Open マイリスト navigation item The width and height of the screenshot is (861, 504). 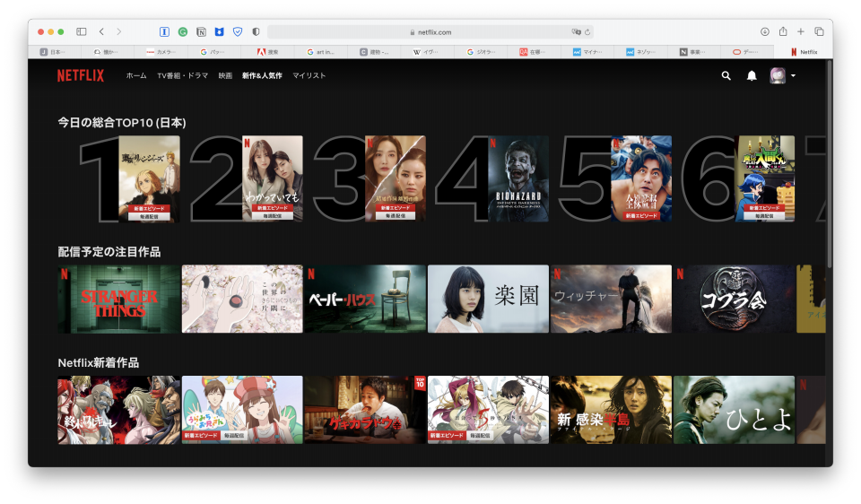309,75
